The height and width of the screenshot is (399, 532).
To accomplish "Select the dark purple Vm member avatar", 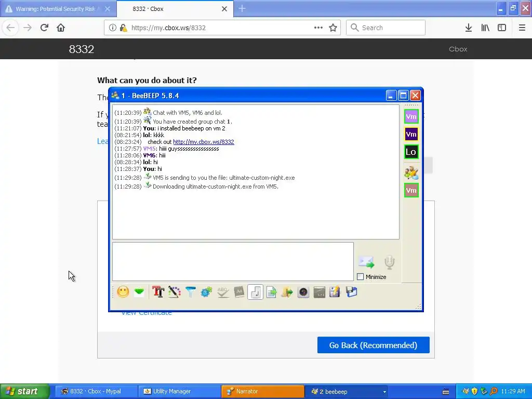I will (x=411, y=134).
